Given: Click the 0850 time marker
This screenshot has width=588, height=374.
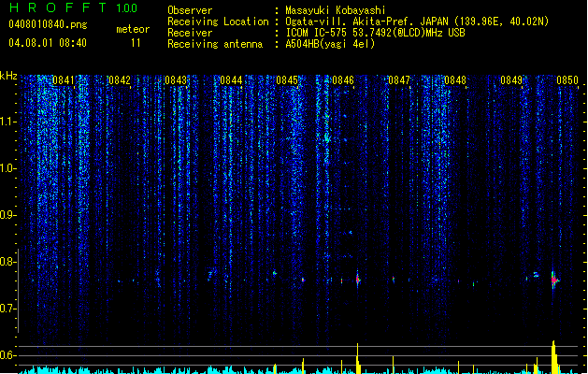Looking at the screenshot, I should pyautogui.click(x=567, y=80).
